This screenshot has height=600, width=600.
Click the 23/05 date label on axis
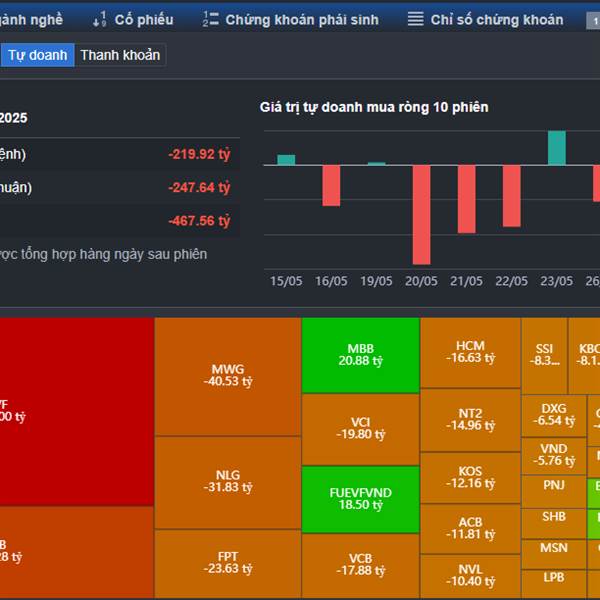click(x=556, y=281)
